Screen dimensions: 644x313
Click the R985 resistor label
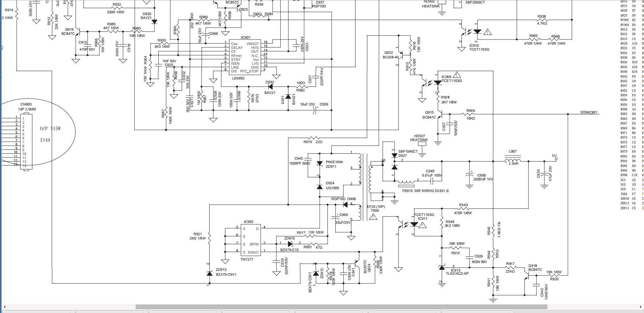(x=111, y=24)
